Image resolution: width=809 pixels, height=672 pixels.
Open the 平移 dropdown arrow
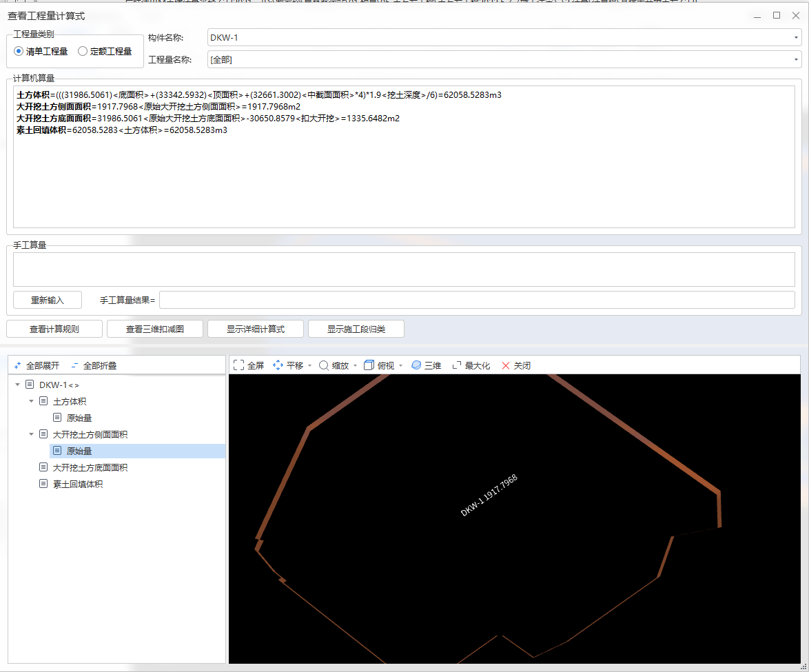click(309, 366)
